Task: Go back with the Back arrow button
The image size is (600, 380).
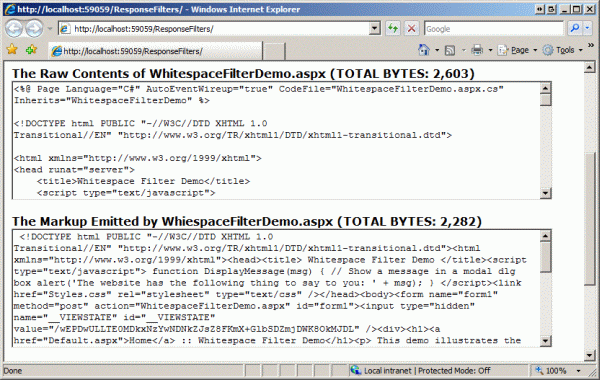Action: 14,29
